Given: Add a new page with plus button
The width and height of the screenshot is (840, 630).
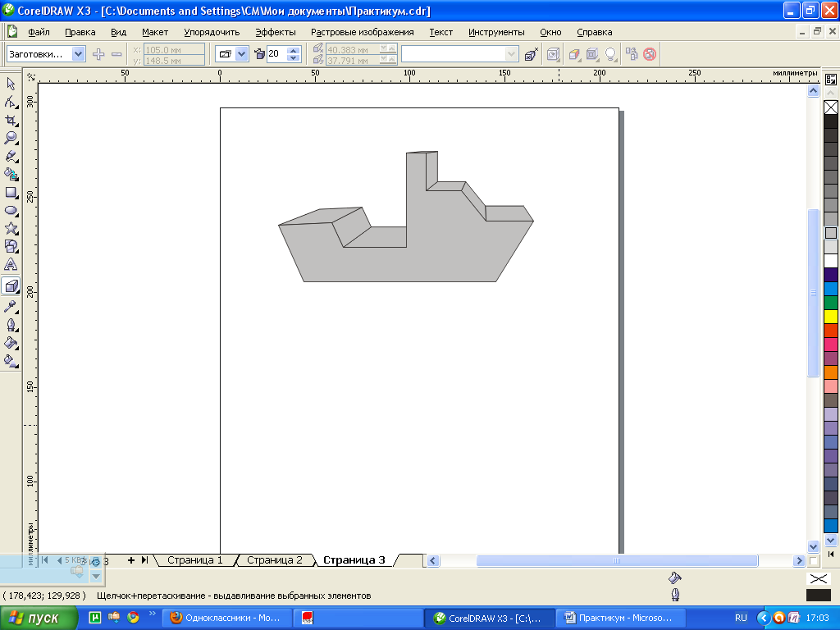Looking at the screenshot, I should pos(130,560).
